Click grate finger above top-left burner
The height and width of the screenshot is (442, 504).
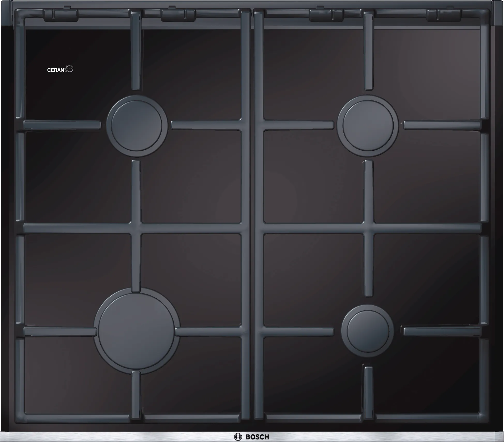coord(136,52)
